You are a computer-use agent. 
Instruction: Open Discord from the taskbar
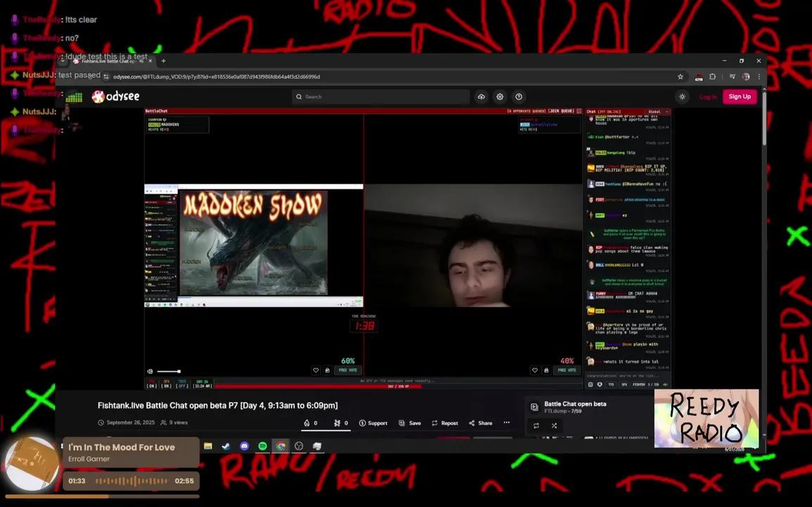click(x=244, y=446)
